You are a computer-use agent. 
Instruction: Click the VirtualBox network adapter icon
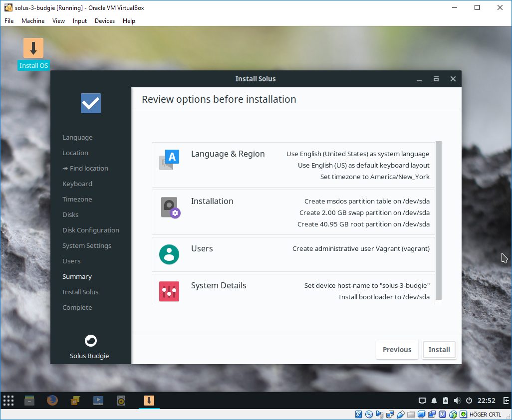[x=390, y=415]
